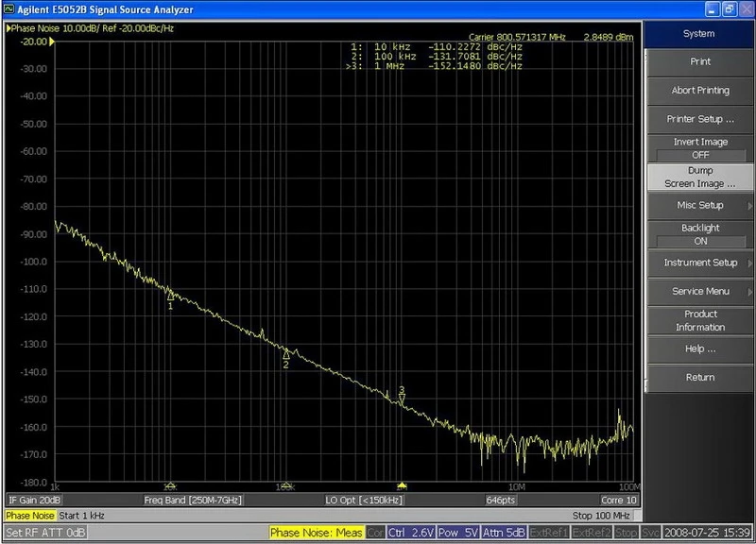Open the Instrument Setup submenu

click(700, 263)
